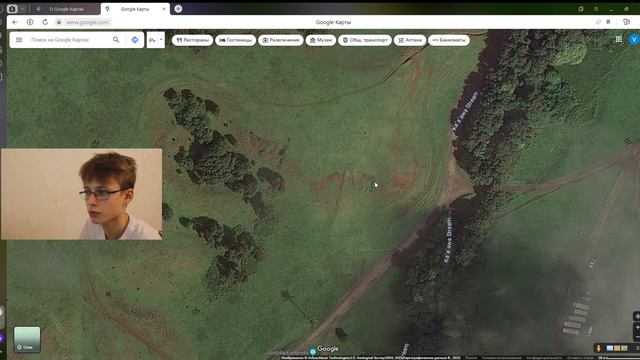This screenshot has width=640, height=360.
Task: Open the browser extensions icon at right
Action: pyautogui.click(x=627, y=22)
